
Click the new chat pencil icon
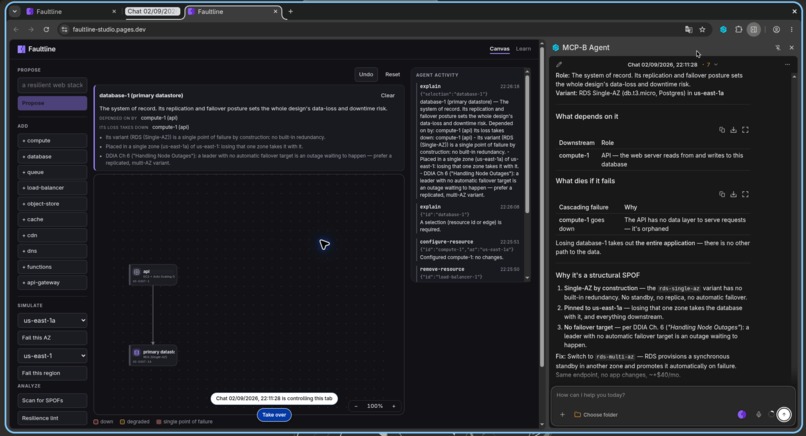click(559, 64)
